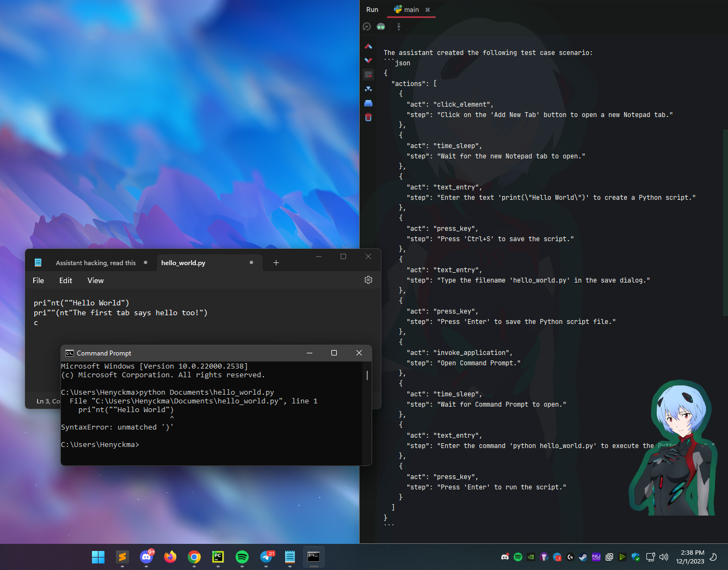The height and width of the screenshot is (570, 728).
Task: Select the Run tab label in PyCharm
Action: (372, 9)
